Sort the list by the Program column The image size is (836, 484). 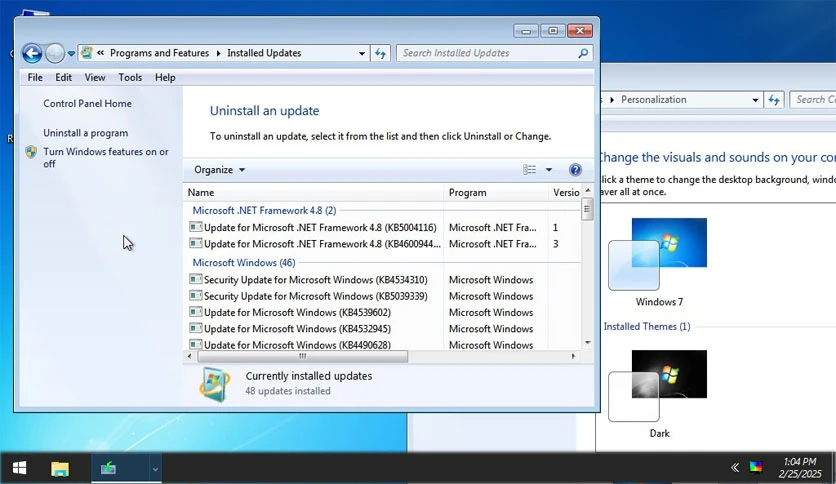click(x=495, y=192)
